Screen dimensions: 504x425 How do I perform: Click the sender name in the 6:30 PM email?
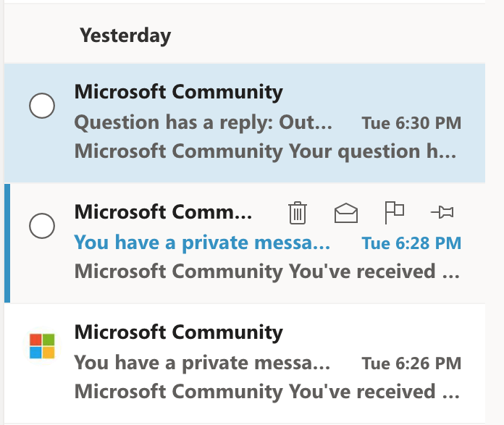(x=178, y=92)
